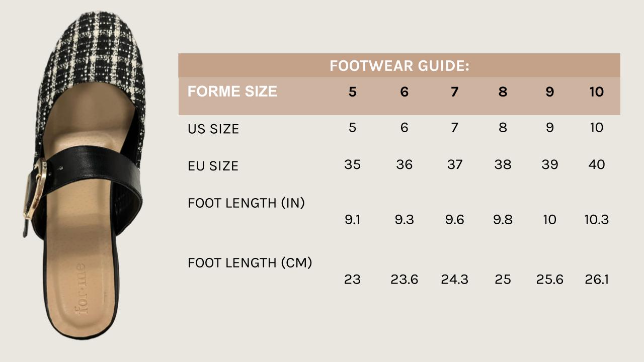Click the FOOTWEAR GUIDE header title

399,66
